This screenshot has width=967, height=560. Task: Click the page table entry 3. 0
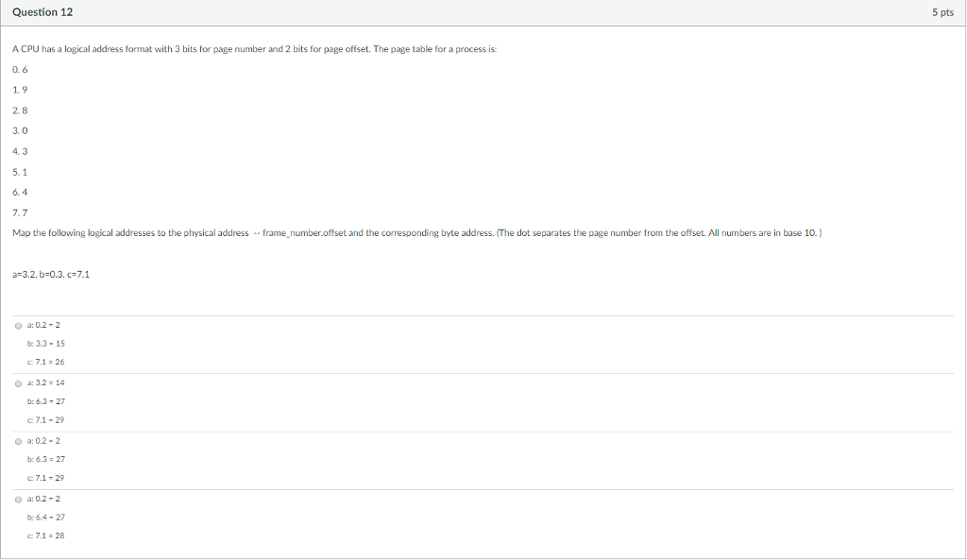click(x=20, y=130)
